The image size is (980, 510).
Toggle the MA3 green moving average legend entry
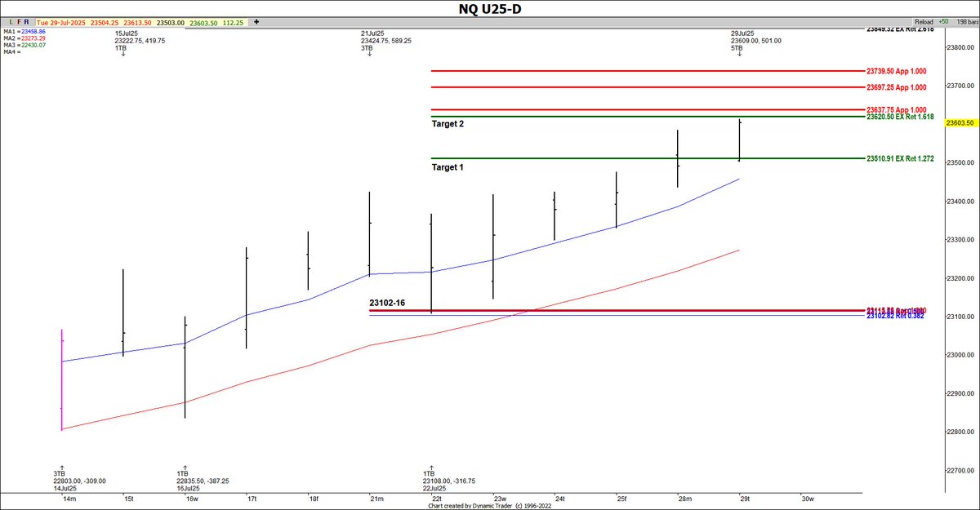click(22, 43)
